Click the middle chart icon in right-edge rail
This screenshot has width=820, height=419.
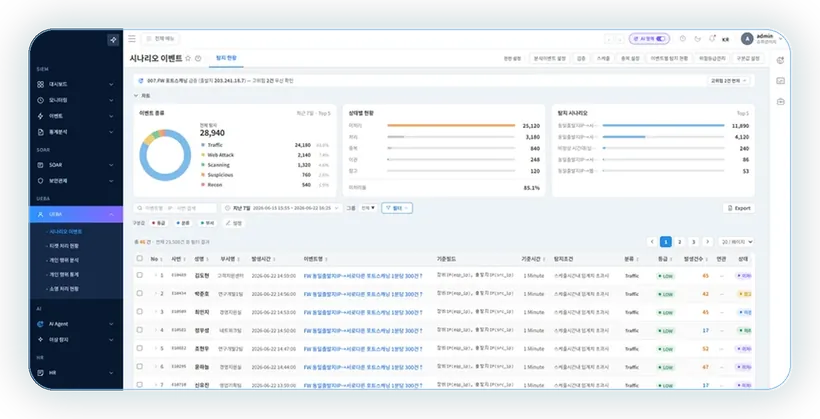[x=780, y=81]
